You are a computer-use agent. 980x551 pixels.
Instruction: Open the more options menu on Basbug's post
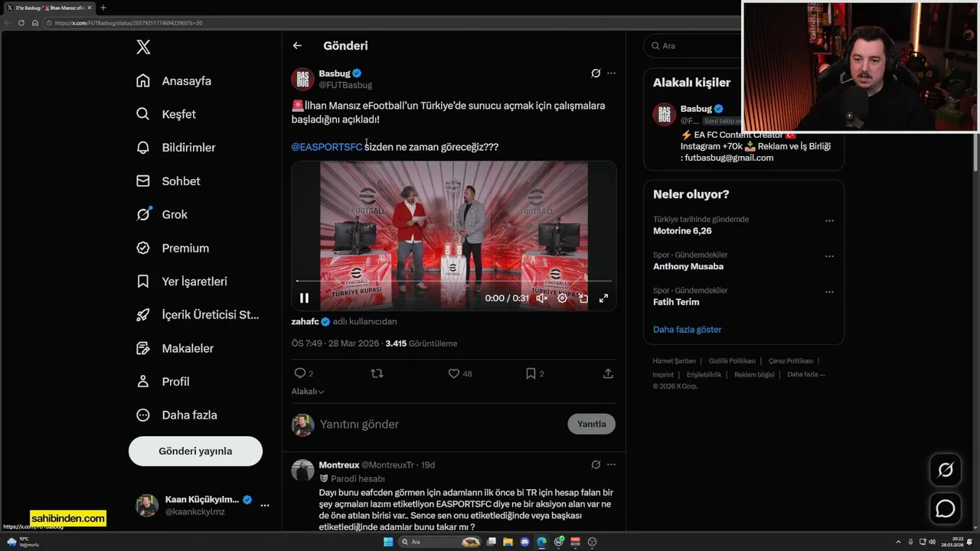tap(611, 73)
